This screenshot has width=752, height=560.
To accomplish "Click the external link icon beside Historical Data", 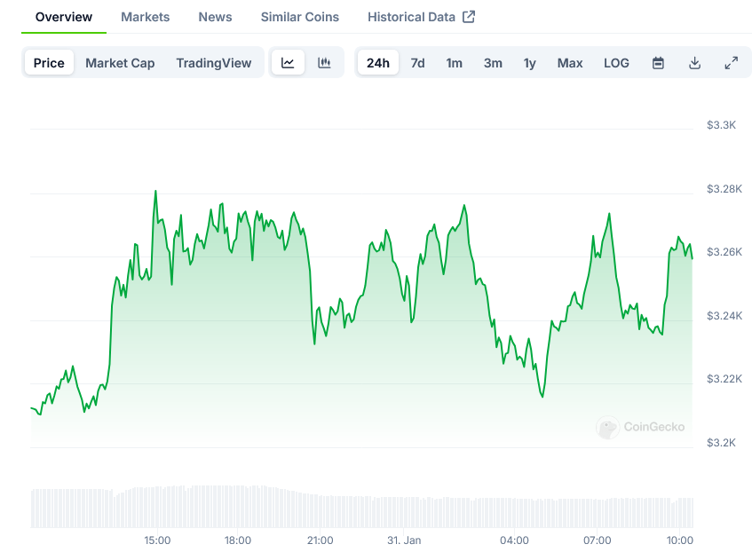I will click(x=469, y=17).
